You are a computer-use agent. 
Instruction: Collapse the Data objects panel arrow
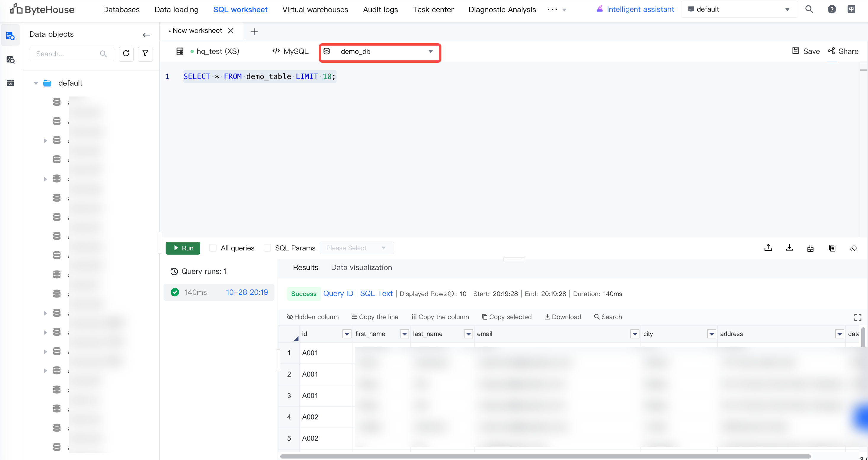point(146,35)
